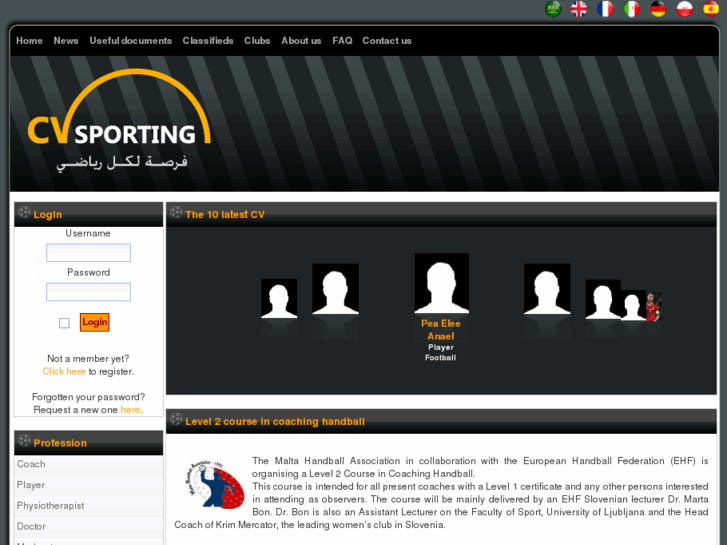
Task: Switch to German via the Germany flag
Action: (658, 9)
